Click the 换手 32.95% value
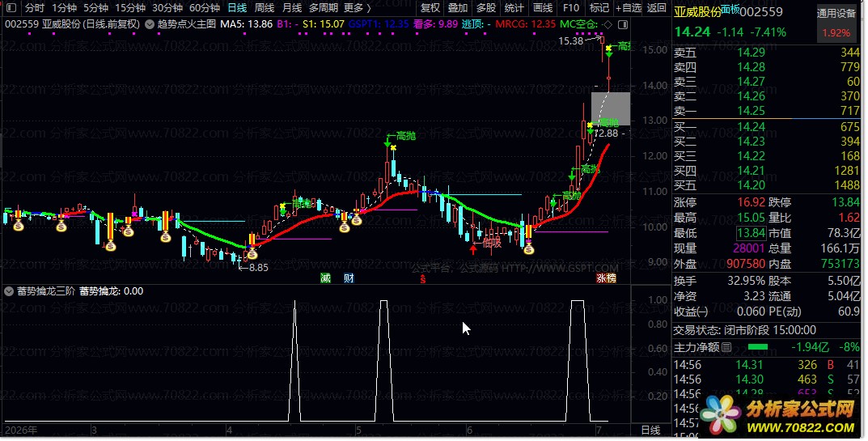868x441 pixels. pos(746,281)
